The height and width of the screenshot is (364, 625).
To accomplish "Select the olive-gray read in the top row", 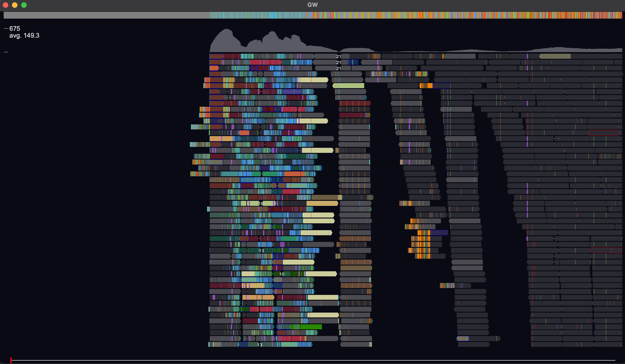I will 555,56.
